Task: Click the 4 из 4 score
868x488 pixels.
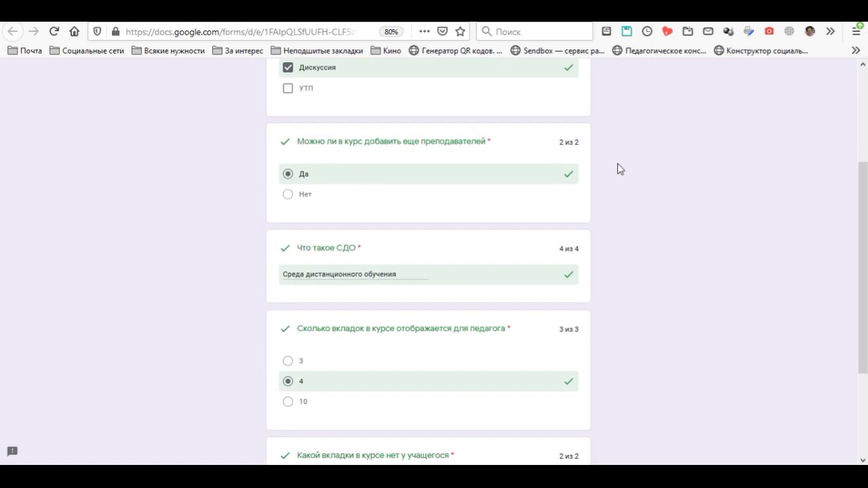Action: click(x=569, y=249)
